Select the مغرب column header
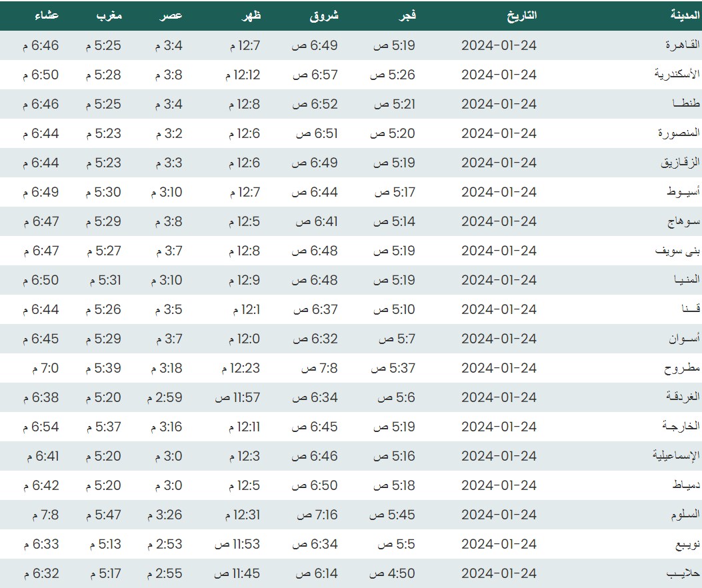The width and height of the screenshot is (702, 588). point(109,15)
